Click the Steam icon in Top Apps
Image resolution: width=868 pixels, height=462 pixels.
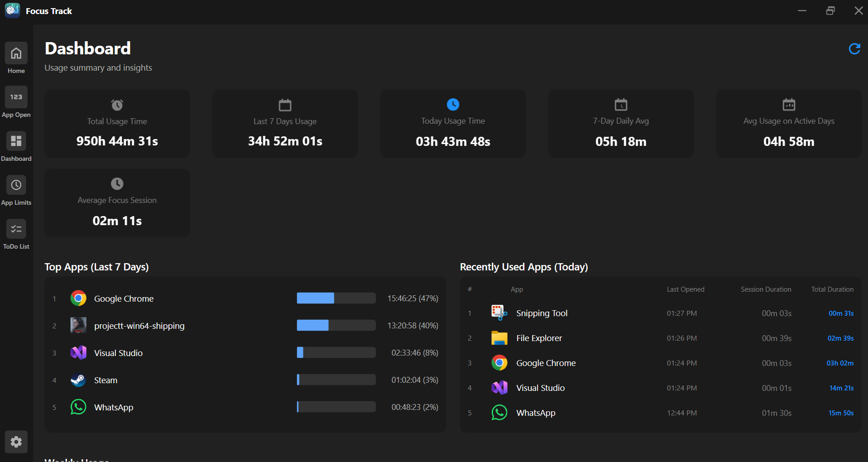[78, 380]
